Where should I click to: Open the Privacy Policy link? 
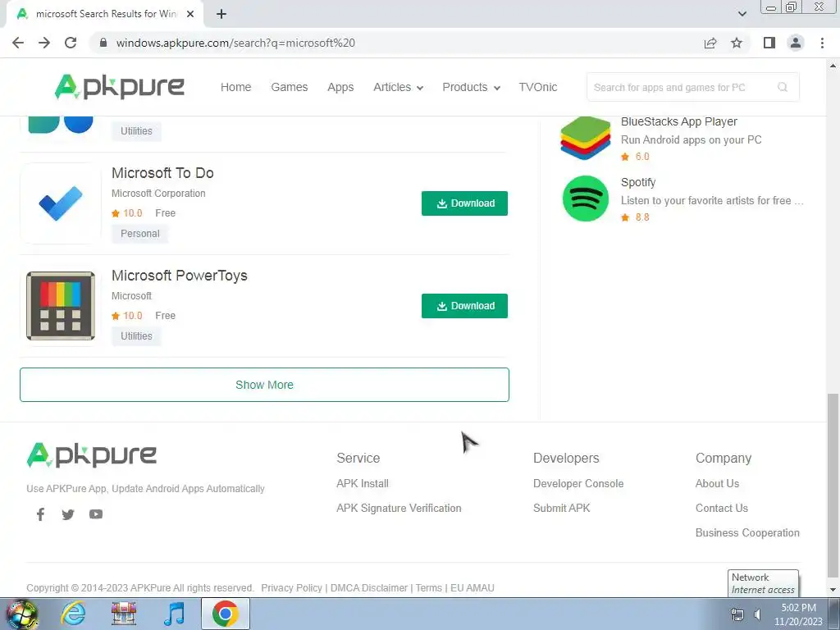pyautogui.click(x=291, y=587)
